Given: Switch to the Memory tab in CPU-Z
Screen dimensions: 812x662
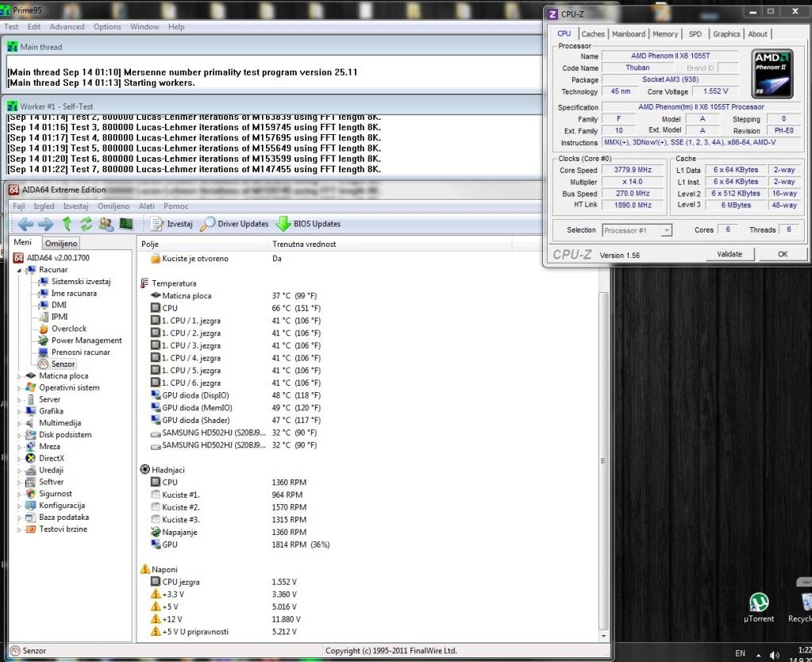Looking at the screenshot, I should (665, 34).
